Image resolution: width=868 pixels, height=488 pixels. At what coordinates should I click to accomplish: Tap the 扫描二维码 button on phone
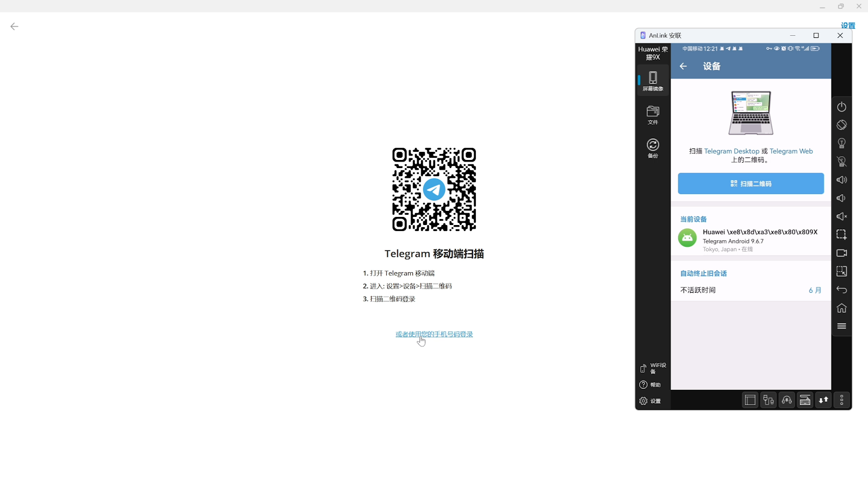[x=751, y=184]
